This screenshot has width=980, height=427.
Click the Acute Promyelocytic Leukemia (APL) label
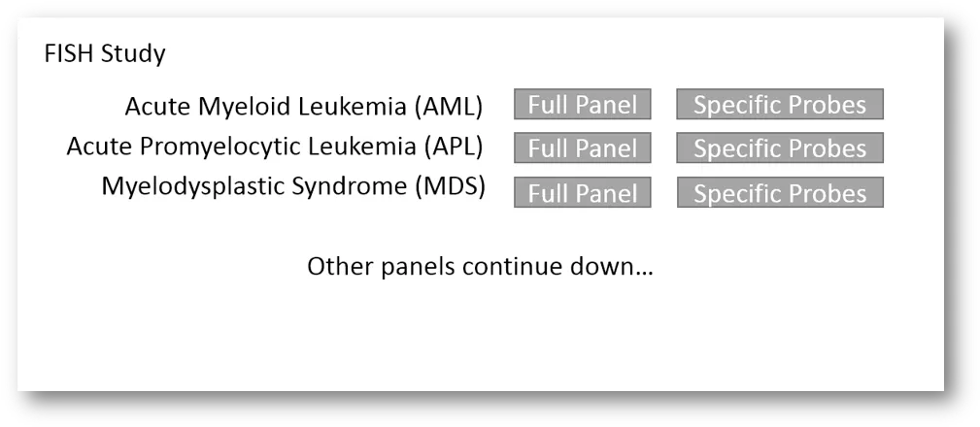[275, 147]
